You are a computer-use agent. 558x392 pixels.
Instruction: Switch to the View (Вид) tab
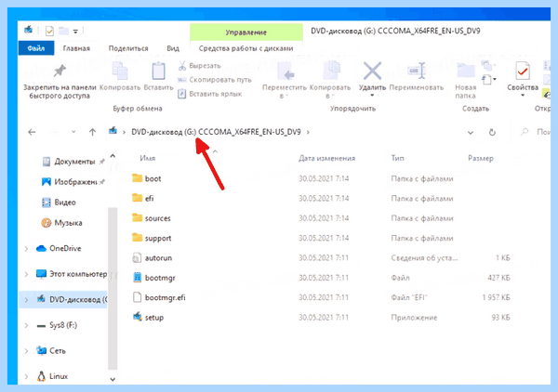(x=173, y=48)
